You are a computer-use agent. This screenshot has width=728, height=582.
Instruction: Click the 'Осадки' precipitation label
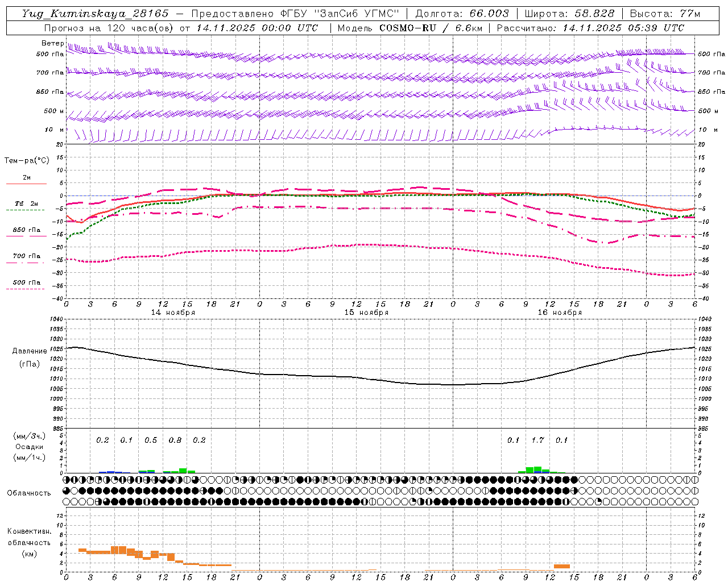tap(29, 447)
